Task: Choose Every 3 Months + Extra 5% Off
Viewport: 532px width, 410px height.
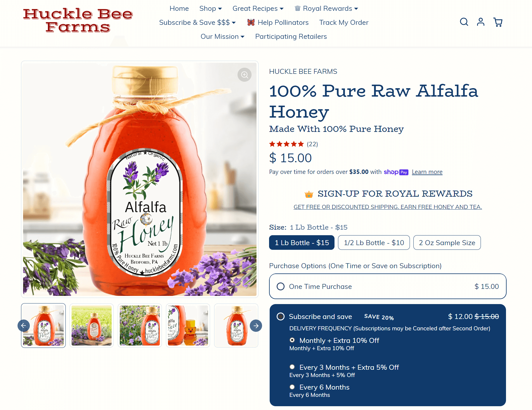Action: point(292,367)
